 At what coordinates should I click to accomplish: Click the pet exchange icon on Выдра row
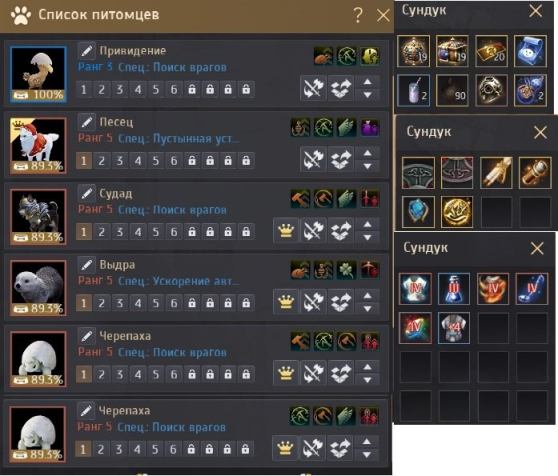pyautogui.click(x=341, y=302)
